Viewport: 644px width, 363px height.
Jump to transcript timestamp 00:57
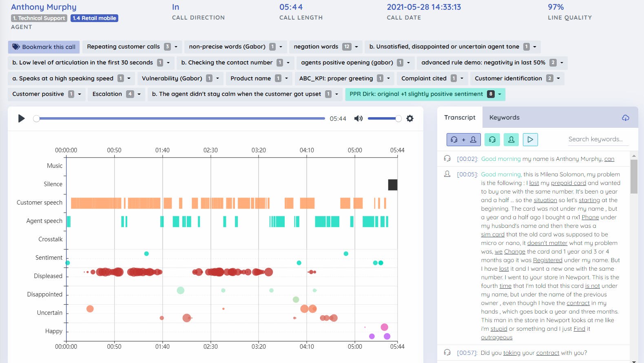click(x=467, y=353)
